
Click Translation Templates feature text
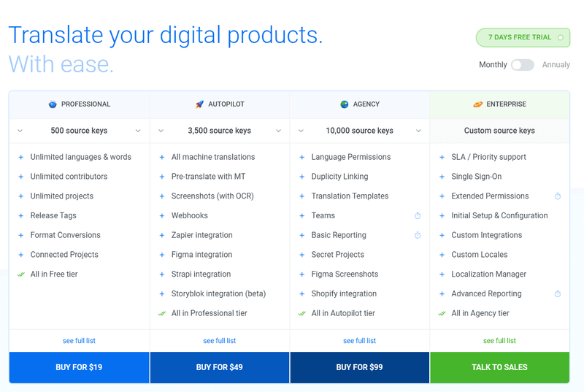pyautogui.click(x=350, y=196)
